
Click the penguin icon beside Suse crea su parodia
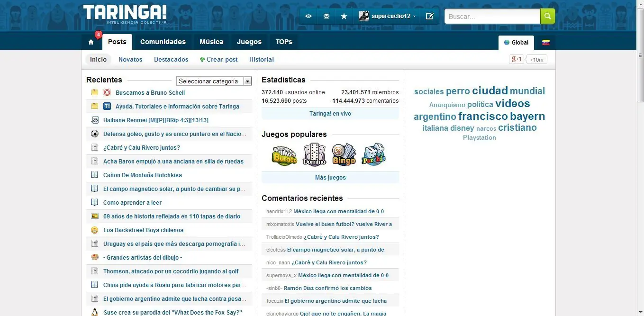tap(95, 312)
